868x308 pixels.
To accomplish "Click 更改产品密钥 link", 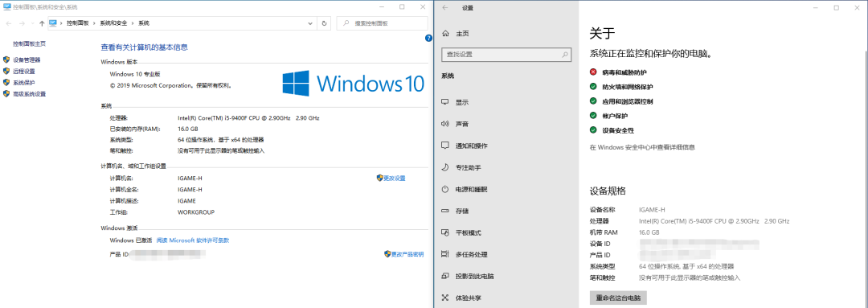I will tap(407, 254).
